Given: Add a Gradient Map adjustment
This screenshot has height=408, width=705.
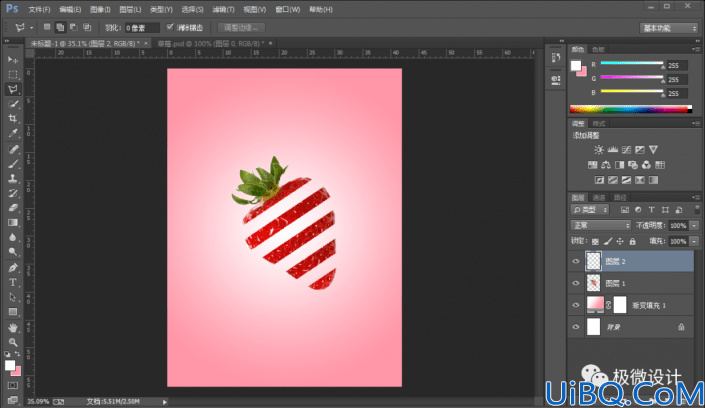Looking at the screenshot, I should (653, 180).
